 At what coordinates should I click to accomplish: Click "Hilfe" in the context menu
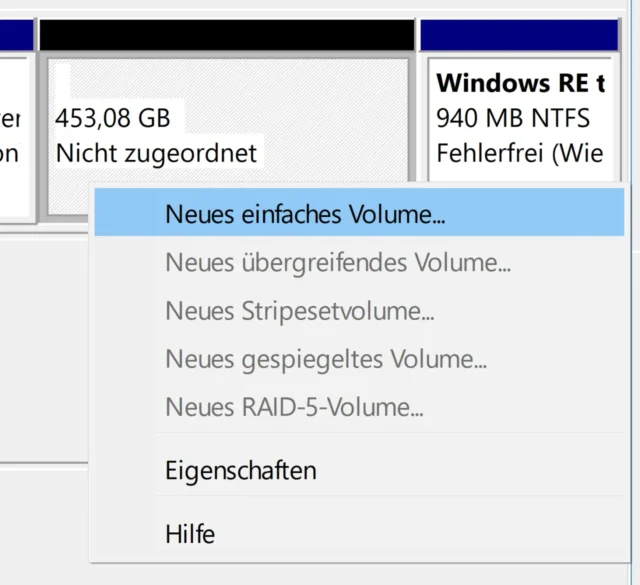pos(190,533)
